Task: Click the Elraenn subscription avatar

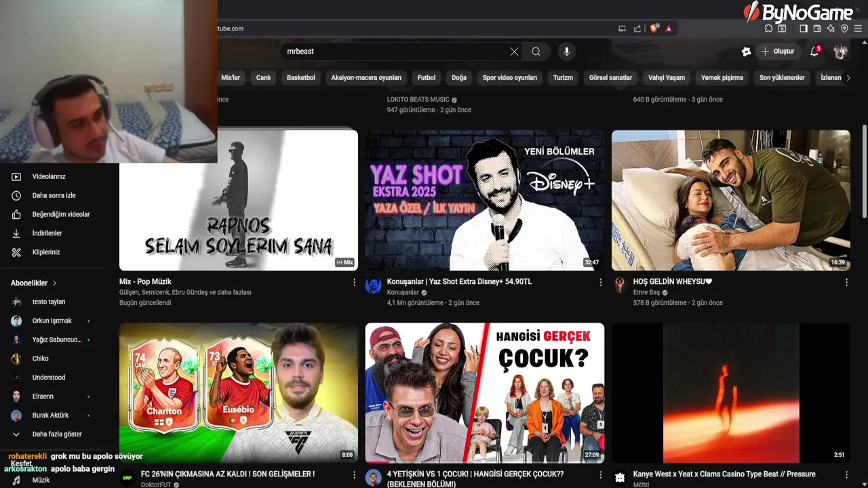Action: (16, 396)
